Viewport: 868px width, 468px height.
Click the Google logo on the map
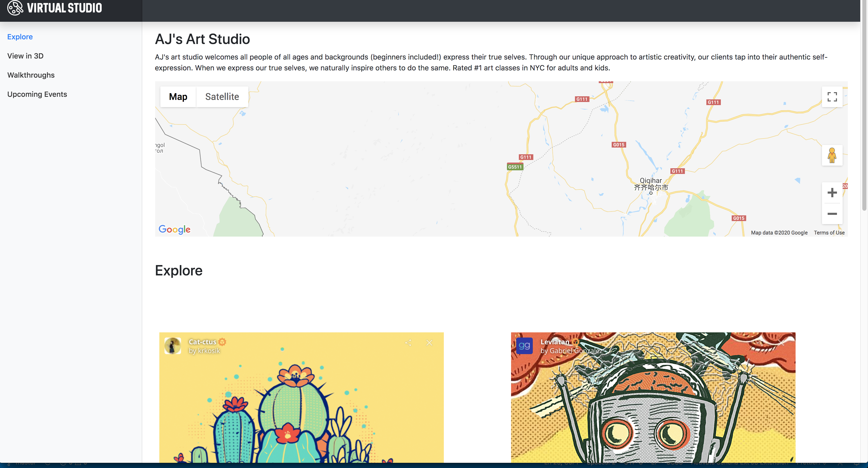(174, 229)
